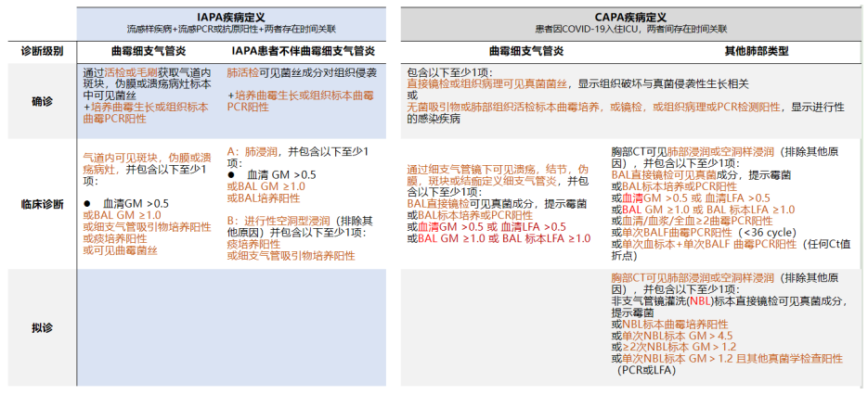Select the '拟诊' row label
The image size is (868, 395).
42,327
